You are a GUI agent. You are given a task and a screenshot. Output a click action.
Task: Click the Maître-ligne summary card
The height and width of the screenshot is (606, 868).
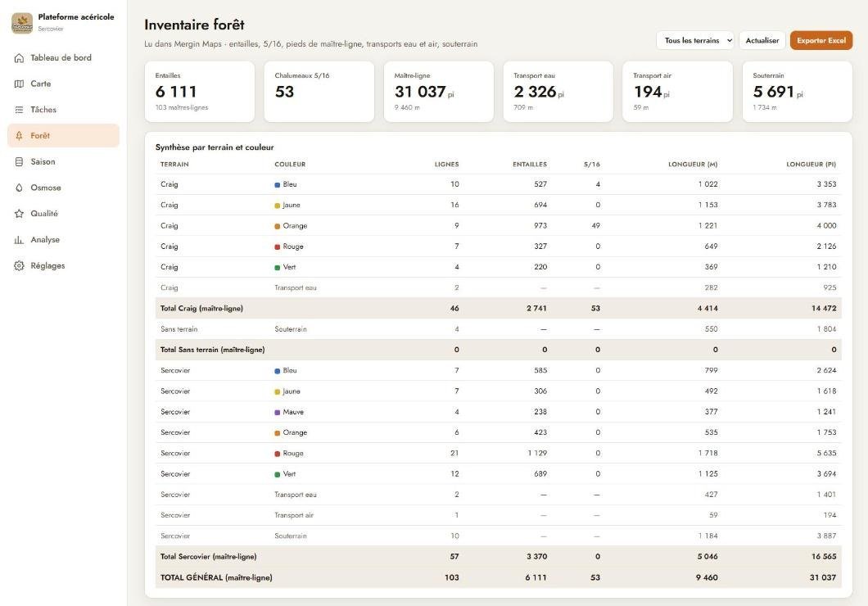coord(438,92)
